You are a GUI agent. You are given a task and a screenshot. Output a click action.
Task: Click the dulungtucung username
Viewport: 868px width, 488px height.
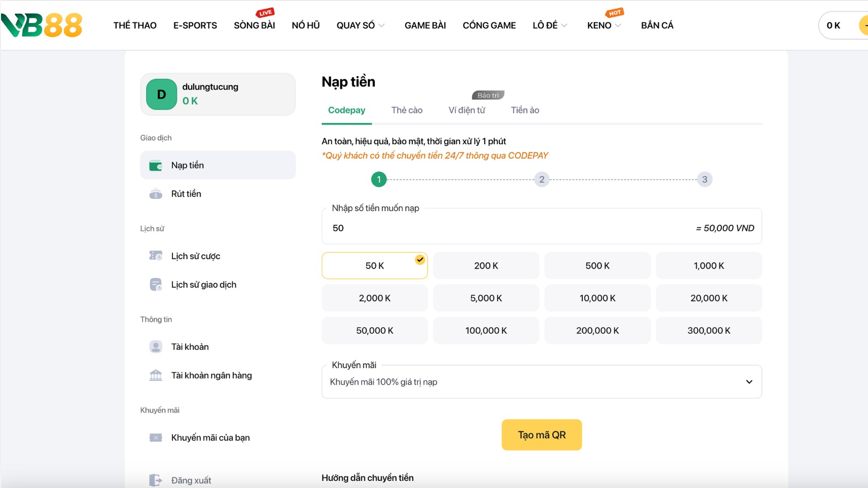pyautogui.click(x=210, y=87)
